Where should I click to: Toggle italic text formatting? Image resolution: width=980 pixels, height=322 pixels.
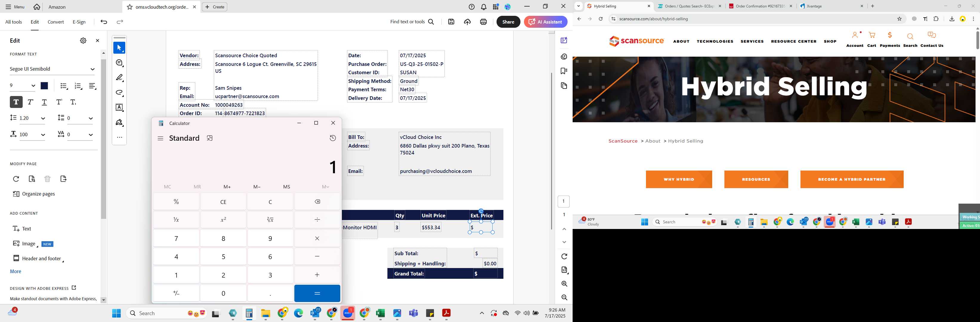click(x=30, y=102)
